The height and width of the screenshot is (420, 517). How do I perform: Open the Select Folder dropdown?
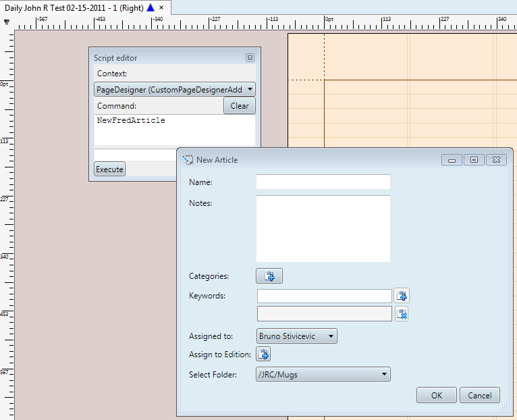pos(323,374)
